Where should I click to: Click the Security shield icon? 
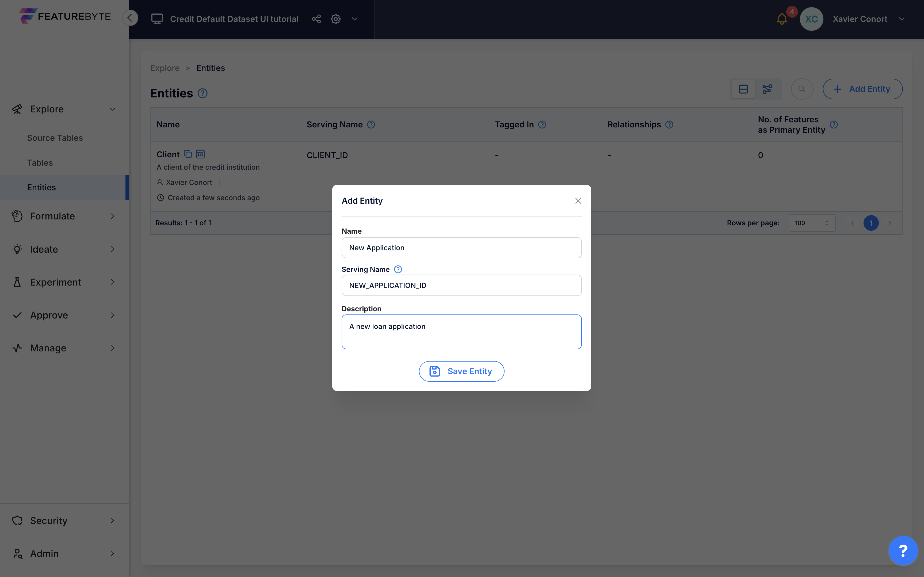[17, 521]
